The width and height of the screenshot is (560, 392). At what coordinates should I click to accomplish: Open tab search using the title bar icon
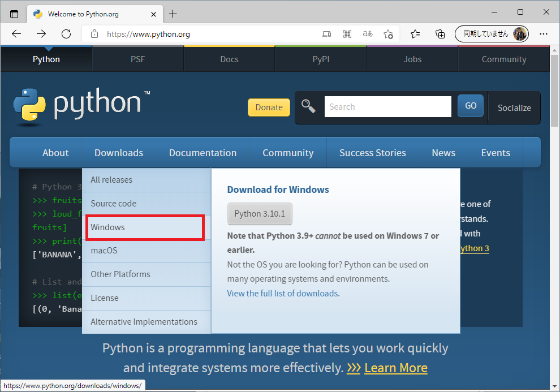pos(14,12)
